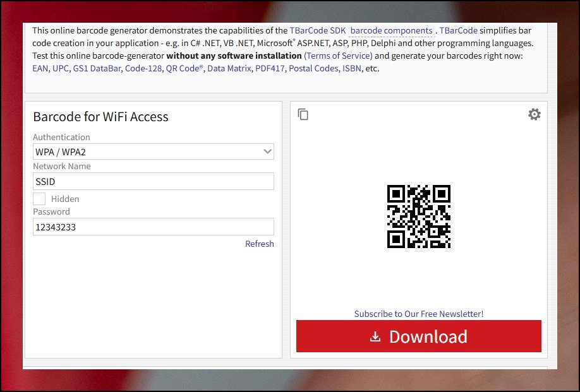Select the EAN barcode link
The width and height of the screenshot is (580, 392).
(40, 68)
